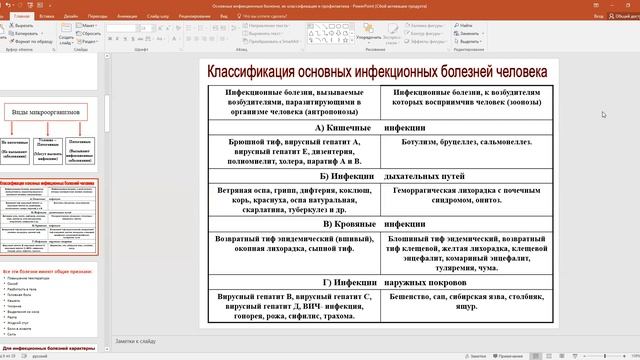This screenshot has height=360, width=640.
Task: Click Заменить (Replace) button
Action: tap(469, 33)
